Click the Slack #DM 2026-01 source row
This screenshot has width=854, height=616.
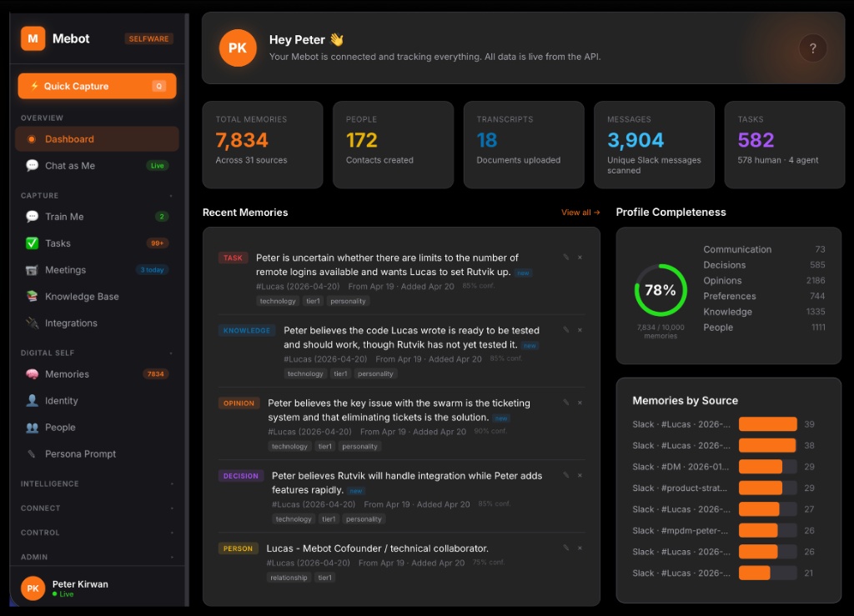723,467
